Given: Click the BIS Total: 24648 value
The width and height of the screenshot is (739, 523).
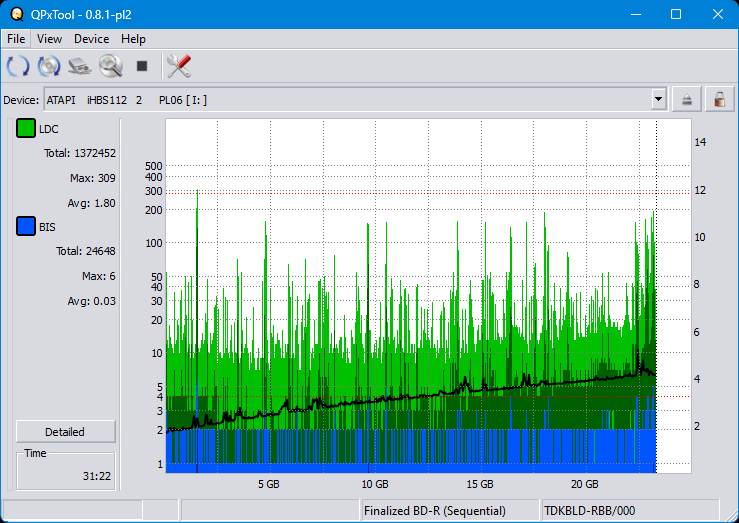Looking at the screenshot, I should [85, 251].
